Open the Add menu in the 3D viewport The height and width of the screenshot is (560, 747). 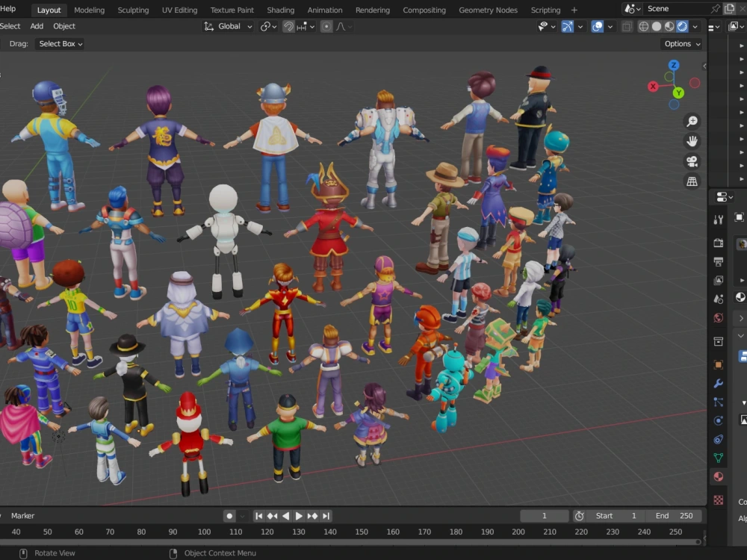pos(36,26)
